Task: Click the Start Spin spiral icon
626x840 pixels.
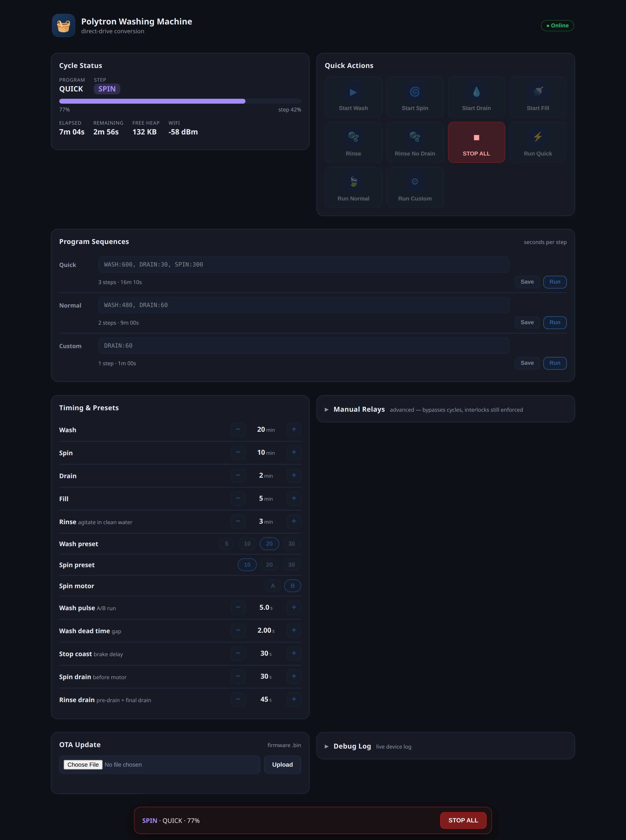Action: pos(415,92)
